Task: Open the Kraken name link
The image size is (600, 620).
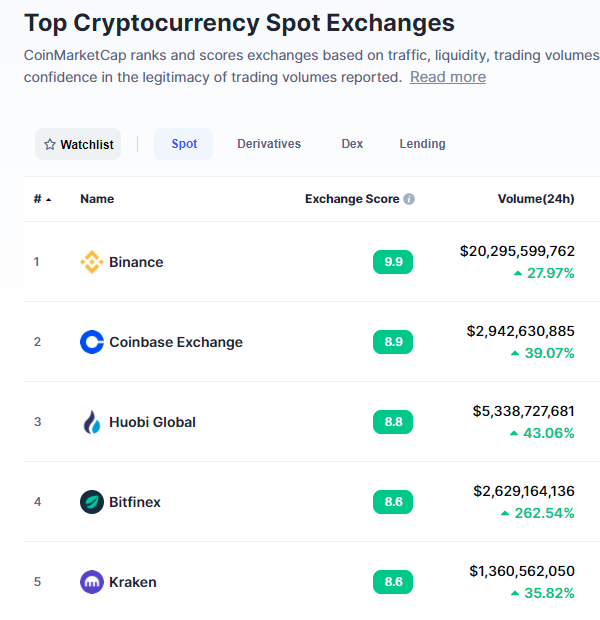Action: point(133,582)
